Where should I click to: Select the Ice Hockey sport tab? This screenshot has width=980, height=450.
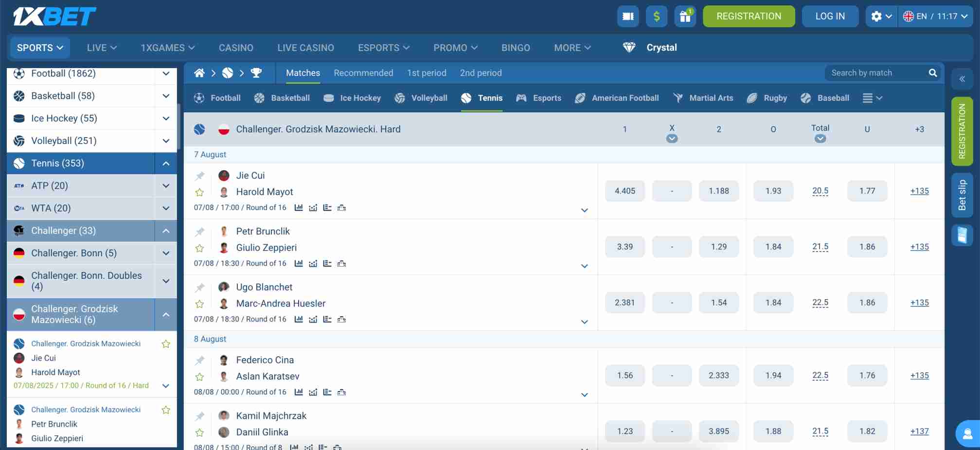(x=352, y=98)
